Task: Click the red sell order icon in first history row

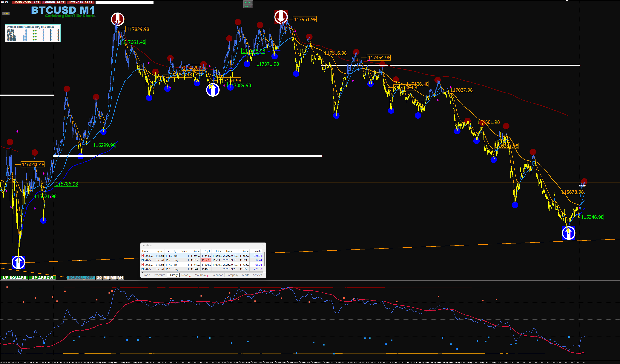Action: coord(143,256)
